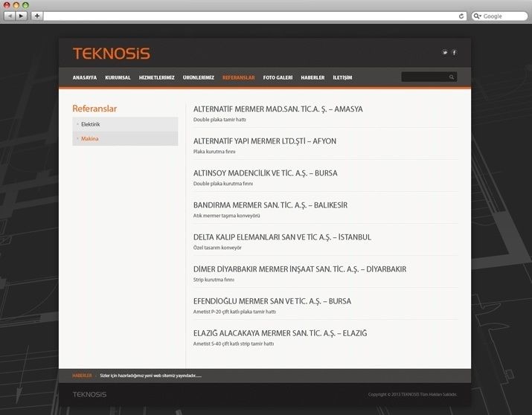Screen dimensions: 532x415
Task: Open ELAZIĞ ALACAKAYA MERMER entry
Action: (281, 333)
